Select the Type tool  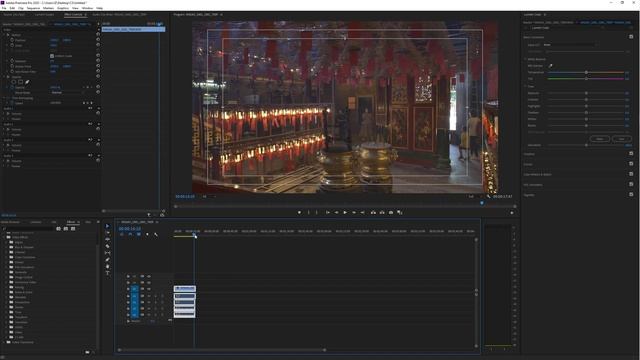point(107,273)
